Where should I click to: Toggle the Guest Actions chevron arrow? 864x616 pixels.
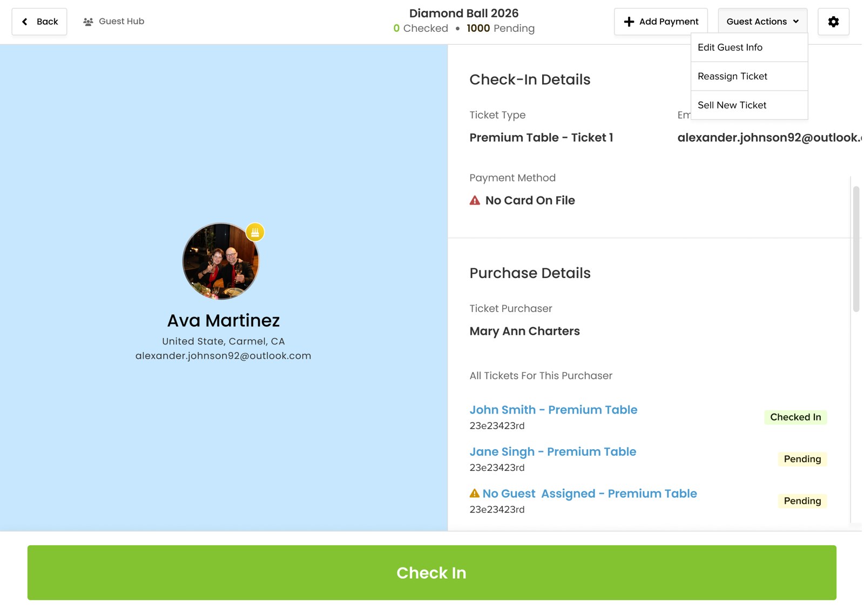[x=795, y=22]
